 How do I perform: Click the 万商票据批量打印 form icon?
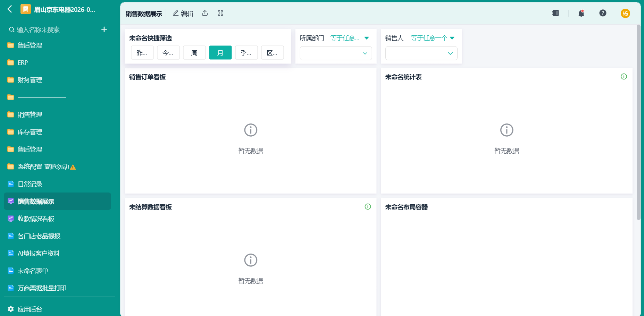[x=11, y=288]
